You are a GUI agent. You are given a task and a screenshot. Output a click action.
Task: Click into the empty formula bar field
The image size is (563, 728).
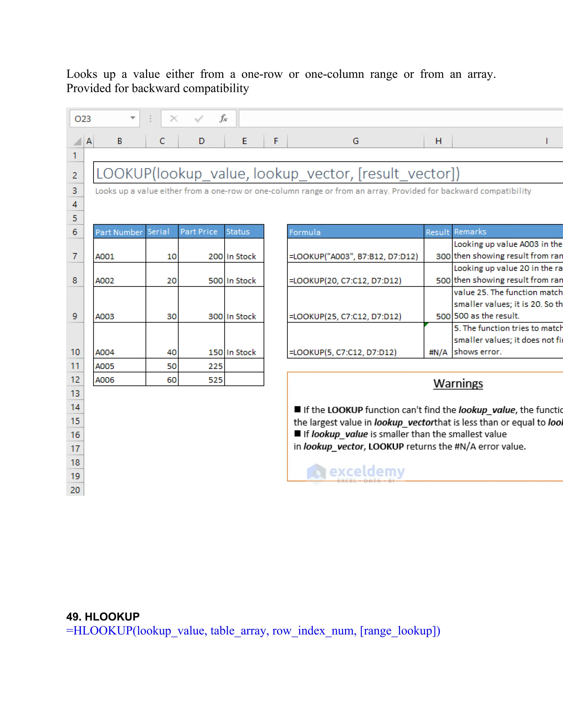click(x=401, y=119)
